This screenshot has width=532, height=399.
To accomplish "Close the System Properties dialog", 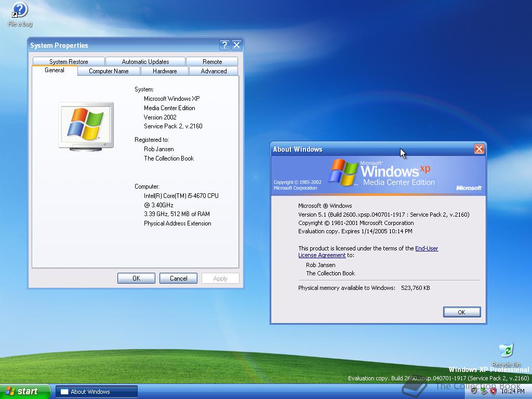I will (x=236, y=45).
